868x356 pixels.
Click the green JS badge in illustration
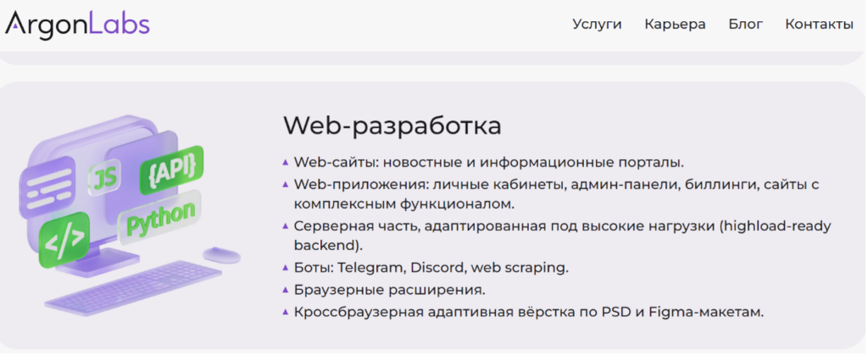105,178
